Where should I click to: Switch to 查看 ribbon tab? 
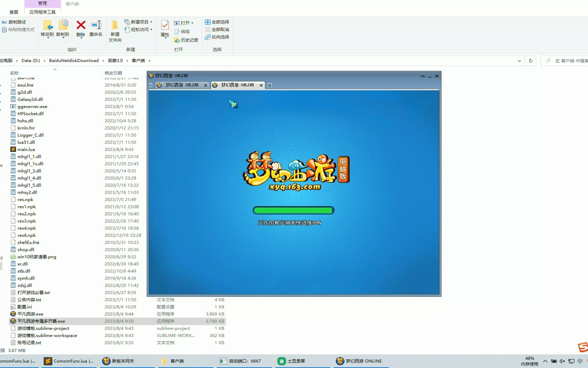coord(14,12)
